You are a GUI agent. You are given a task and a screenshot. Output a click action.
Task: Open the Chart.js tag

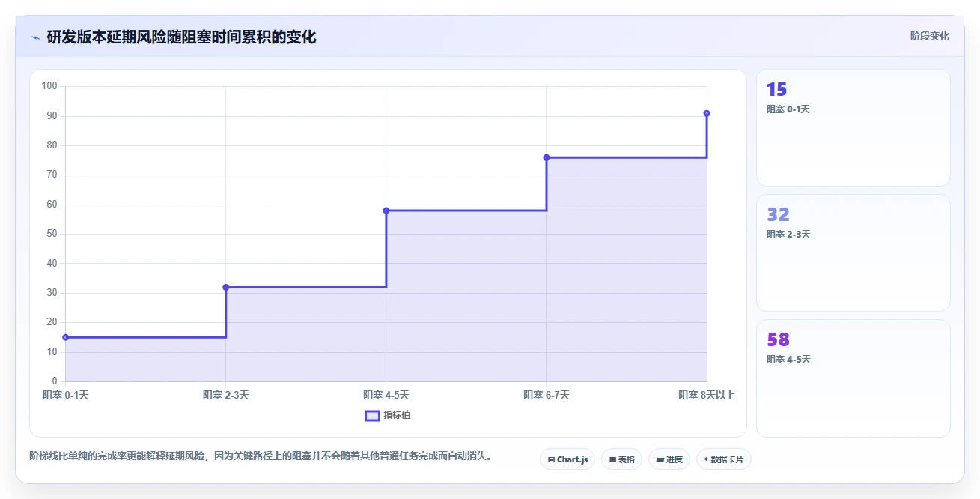tap(567, 459)
